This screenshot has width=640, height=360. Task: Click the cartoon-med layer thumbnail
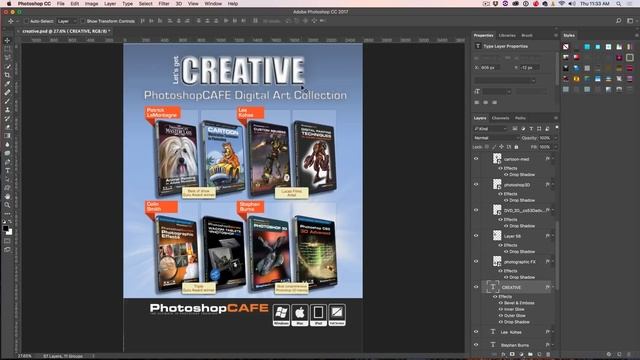click(x=497, y=158)
